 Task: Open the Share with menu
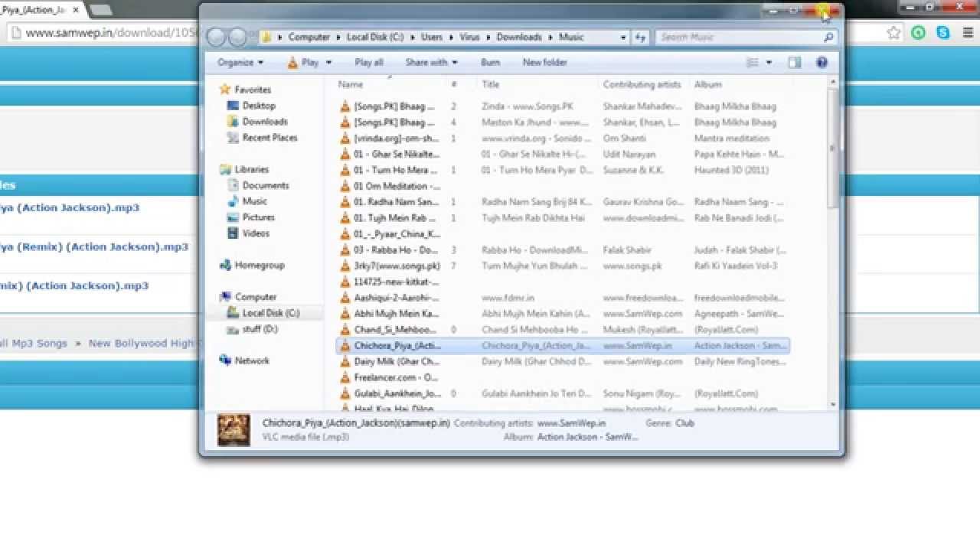[x=431, y=63]
